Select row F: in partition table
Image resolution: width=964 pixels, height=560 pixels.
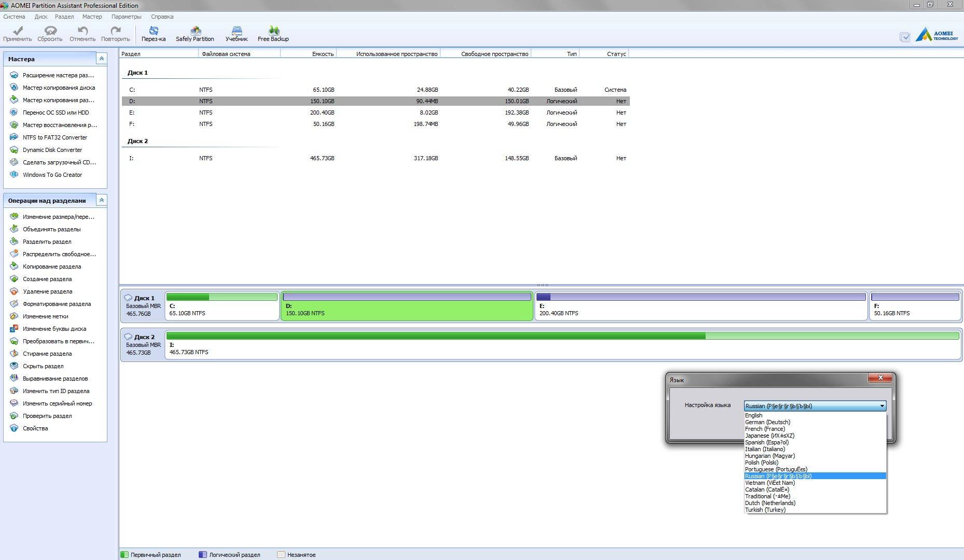(x=376, y=124)
